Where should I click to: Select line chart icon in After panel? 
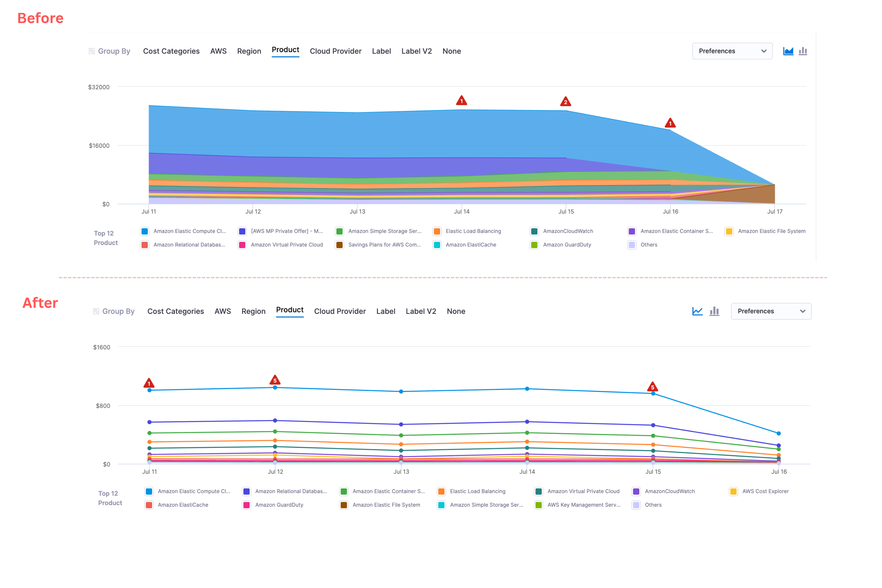(x=697, y=311)
